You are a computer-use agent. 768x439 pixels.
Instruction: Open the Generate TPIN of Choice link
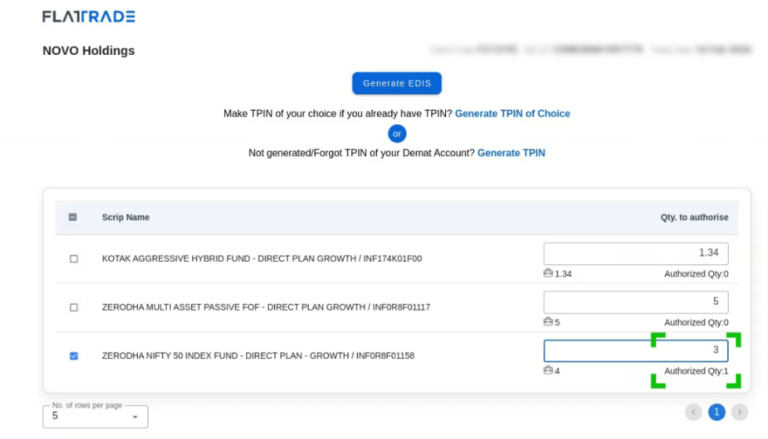coord(512,113)
